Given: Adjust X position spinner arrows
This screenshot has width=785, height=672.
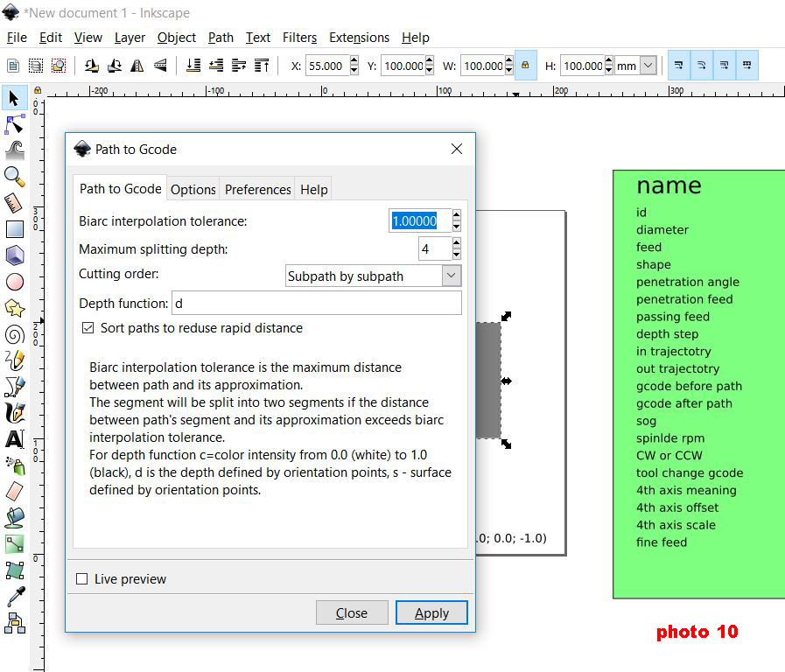Looking at the screenshot, I should [x=354, y=66].
